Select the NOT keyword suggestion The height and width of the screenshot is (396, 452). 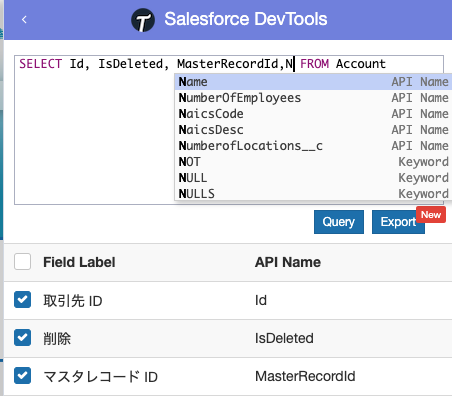[313, 162]
